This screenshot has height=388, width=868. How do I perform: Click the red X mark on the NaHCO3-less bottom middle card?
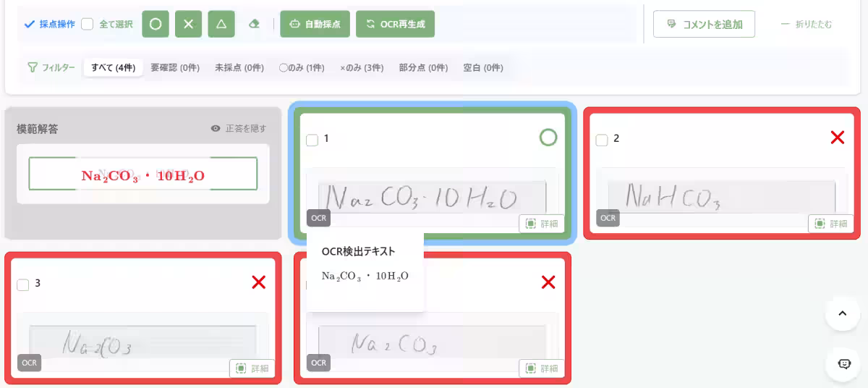[548, 282]
